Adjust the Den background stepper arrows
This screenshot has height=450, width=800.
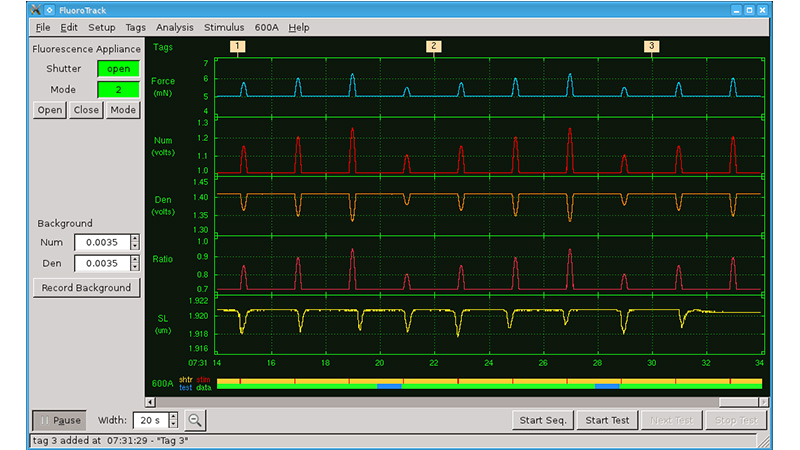click(x=135, y=263)
